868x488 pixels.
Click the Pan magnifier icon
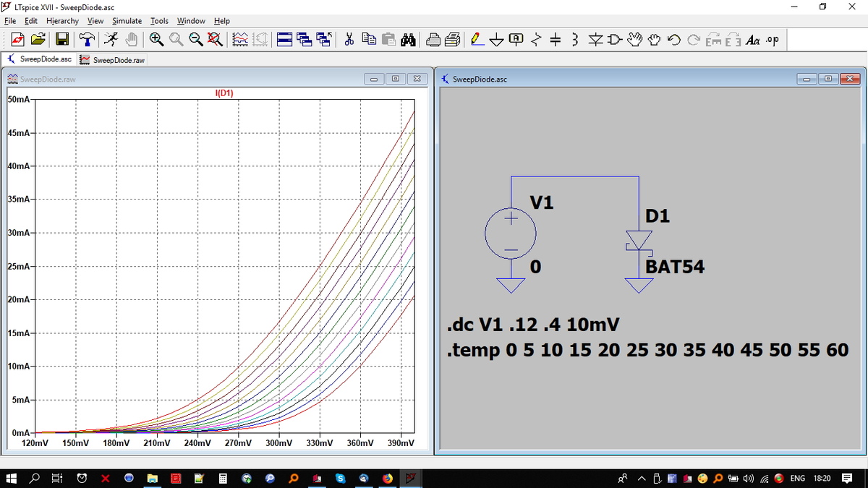tap(176, 39)
